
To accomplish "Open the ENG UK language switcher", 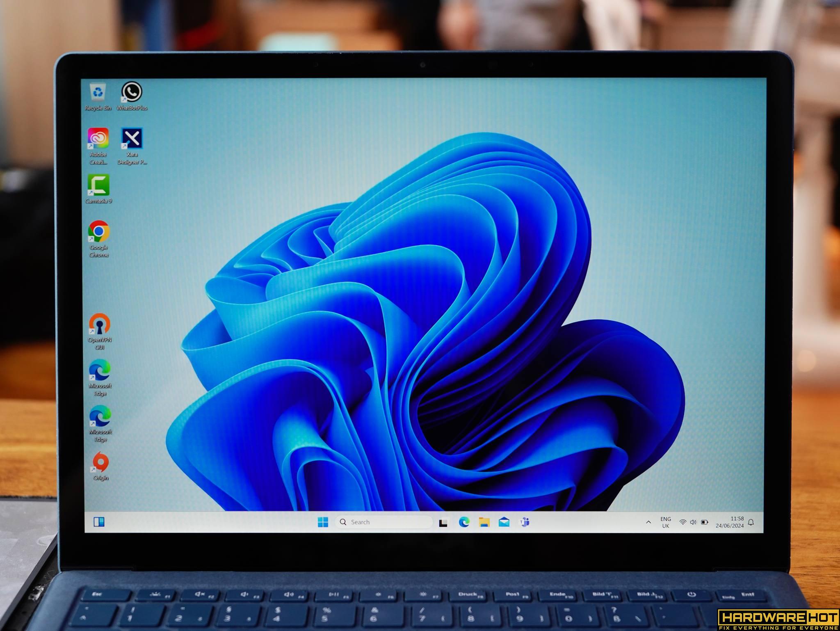I will [x=666, y=522].
